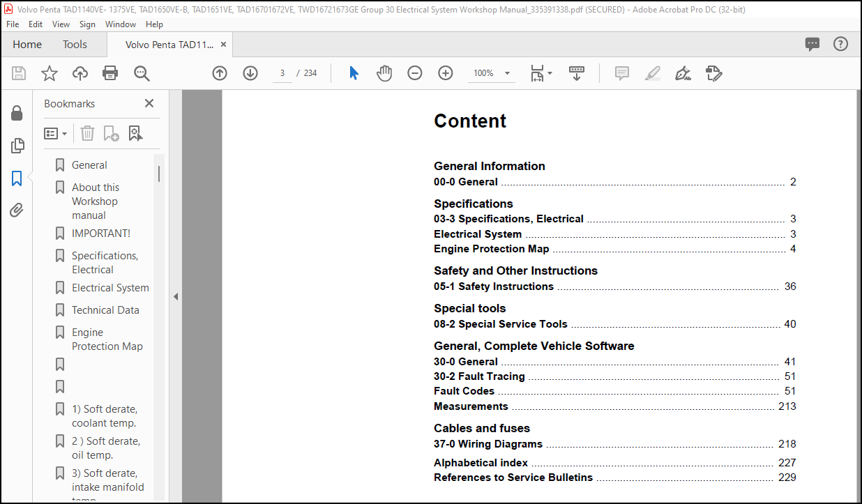Image resolution: width=862 pixels, height=504 pixels.
Task: Collapse the navigation pane arrow
Action: pyautogui.click(x=176, y=296)
